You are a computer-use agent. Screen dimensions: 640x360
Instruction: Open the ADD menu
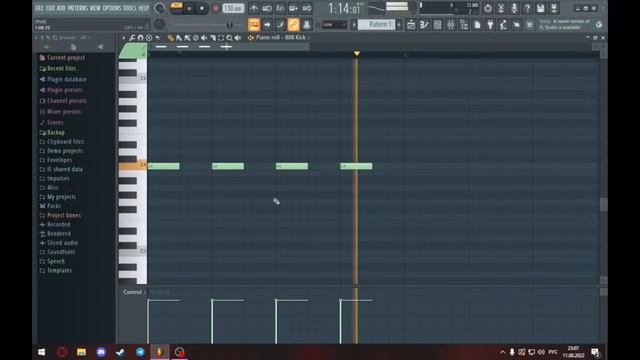[61, 8]
